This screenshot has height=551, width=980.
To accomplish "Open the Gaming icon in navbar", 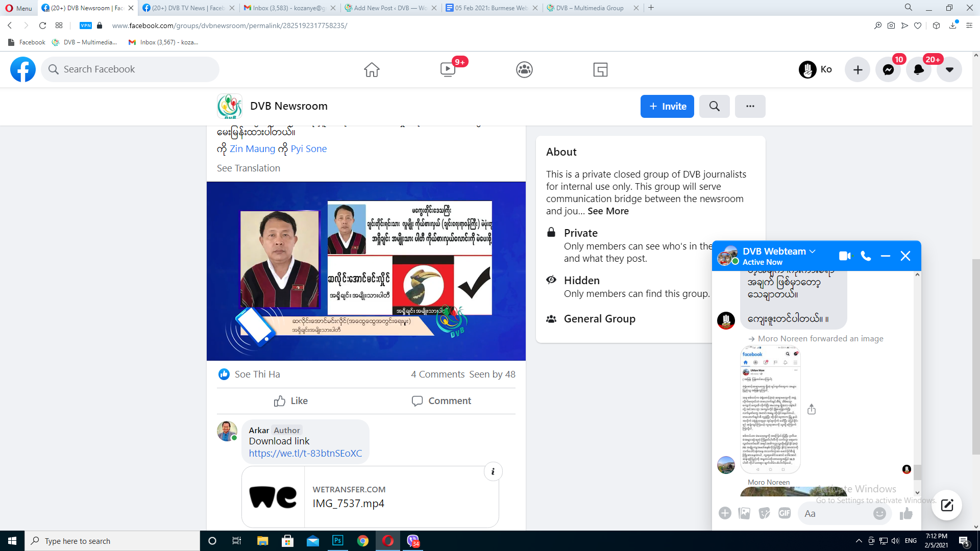I will coord(600,69).
